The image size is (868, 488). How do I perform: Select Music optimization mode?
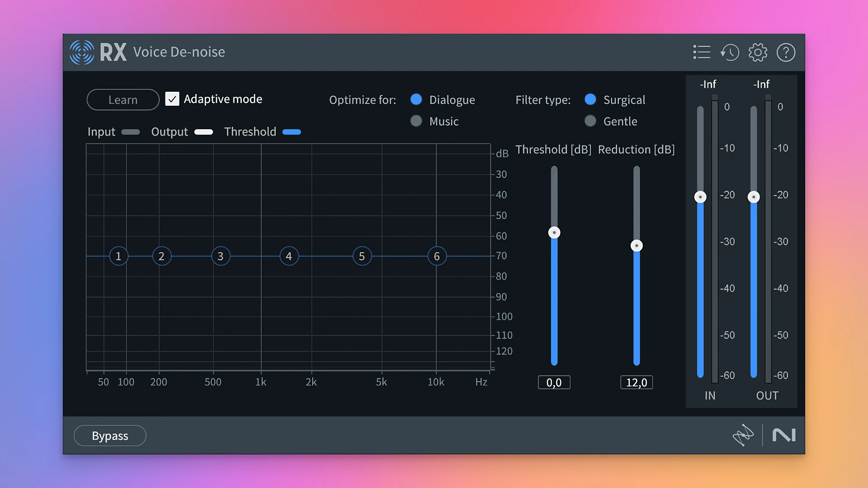(416, 121)
